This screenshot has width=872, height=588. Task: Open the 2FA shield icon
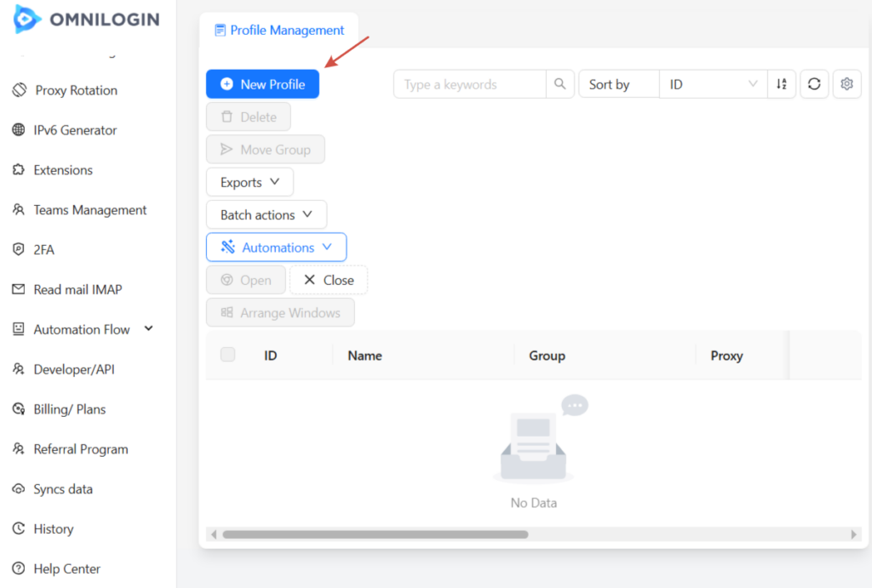tap(18, 249)
